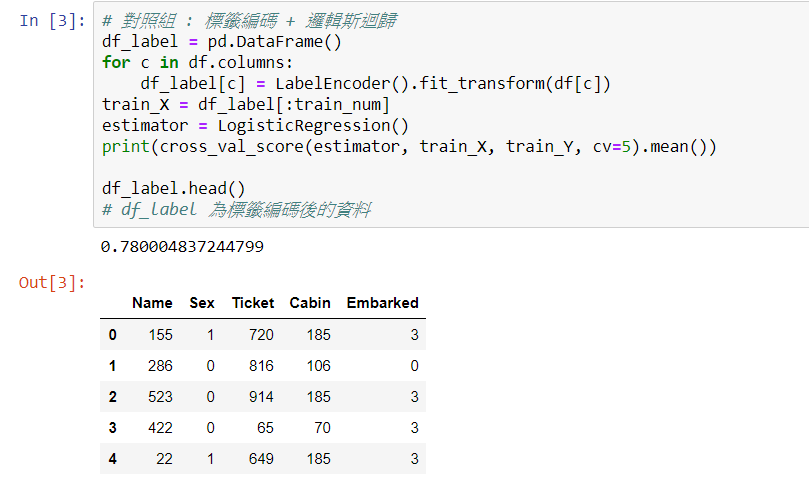Image resolution: width=809 pixels, height=487 pixels.
Task: Select the Embarked column header
Action: pyautogui.click(x=382, y=303)
